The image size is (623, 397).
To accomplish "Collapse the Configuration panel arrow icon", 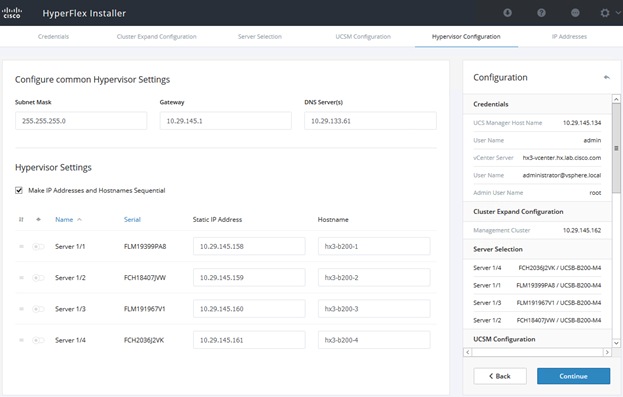I will point(606,77).
